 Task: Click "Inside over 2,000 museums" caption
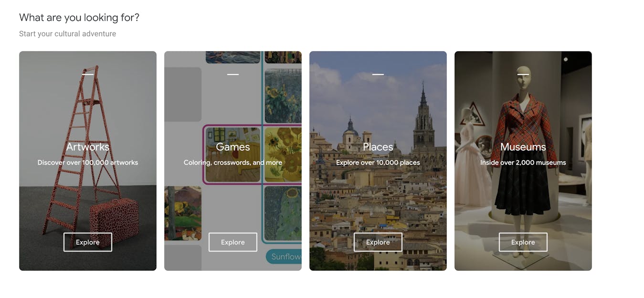click(523, 163)
